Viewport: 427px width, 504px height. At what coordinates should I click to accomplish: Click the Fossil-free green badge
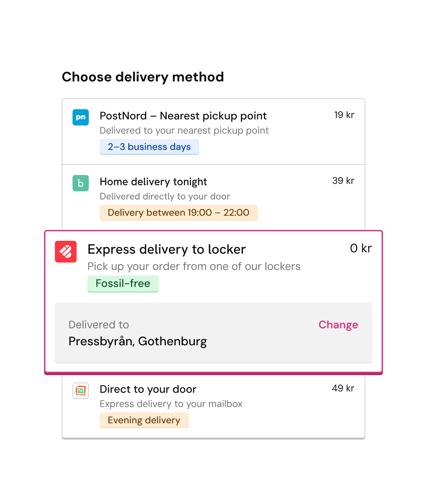(x=123, y=284)
